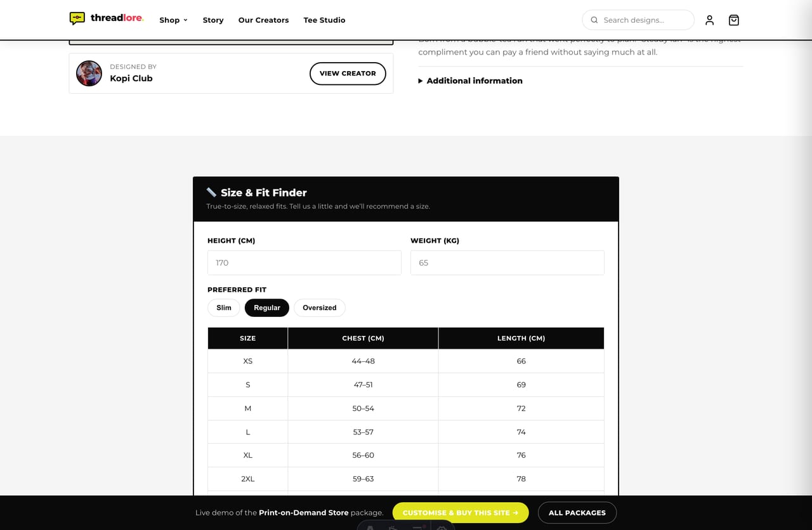Click the chest value 50–54

click(363, 408)
